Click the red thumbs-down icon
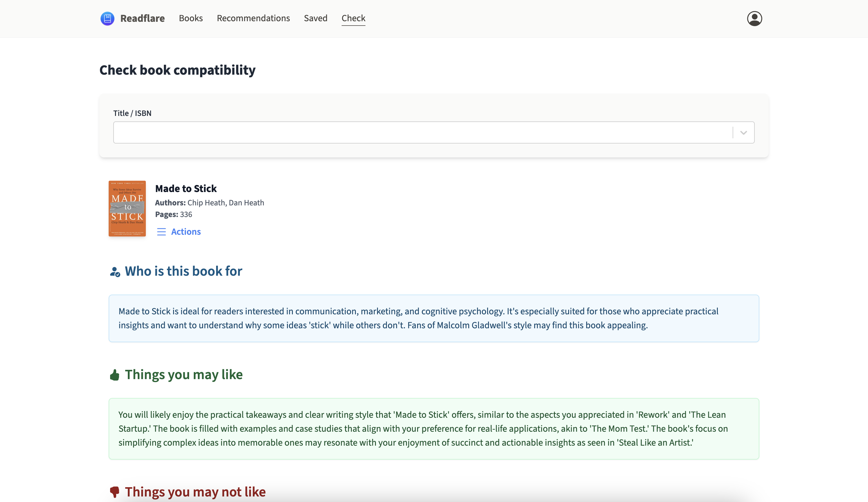This screenshot has width=868, height=502. point(114,492)
